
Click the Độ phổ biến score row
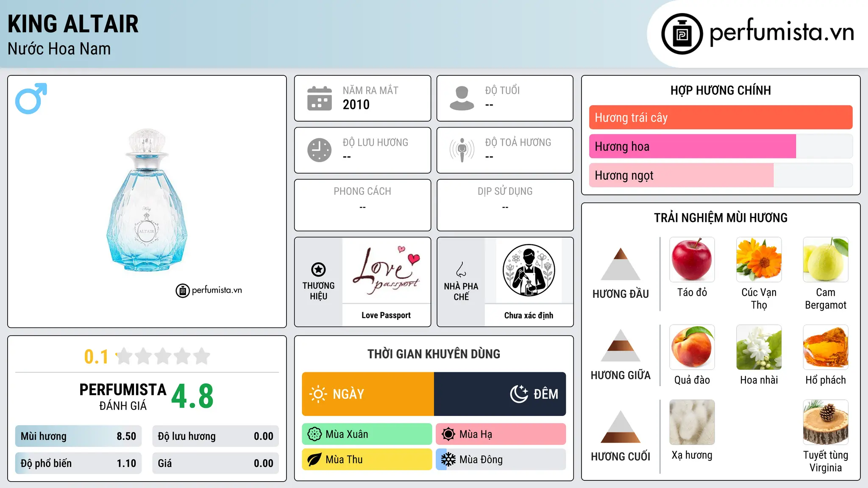pyautogui.click(x=78, y=463)
